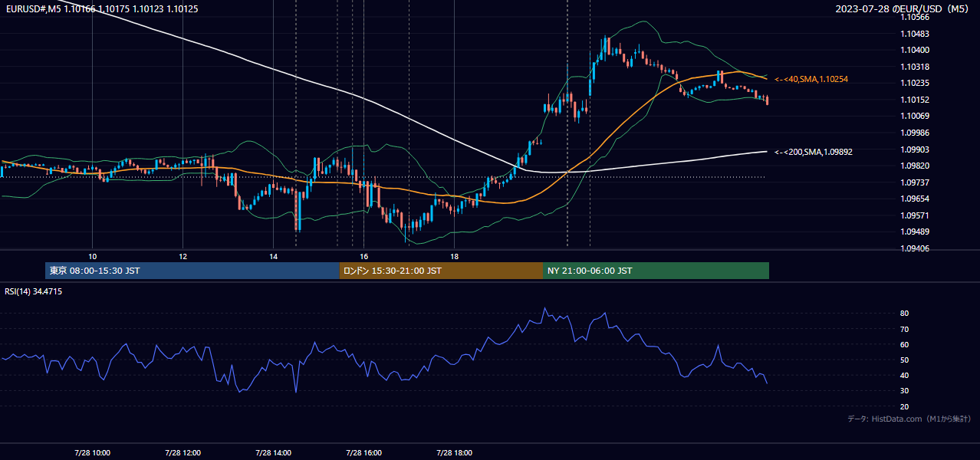The height and width of the screenshot is (460, 980).
Task: Click price axis value 1.09489
Action: (x=915, y=232)
